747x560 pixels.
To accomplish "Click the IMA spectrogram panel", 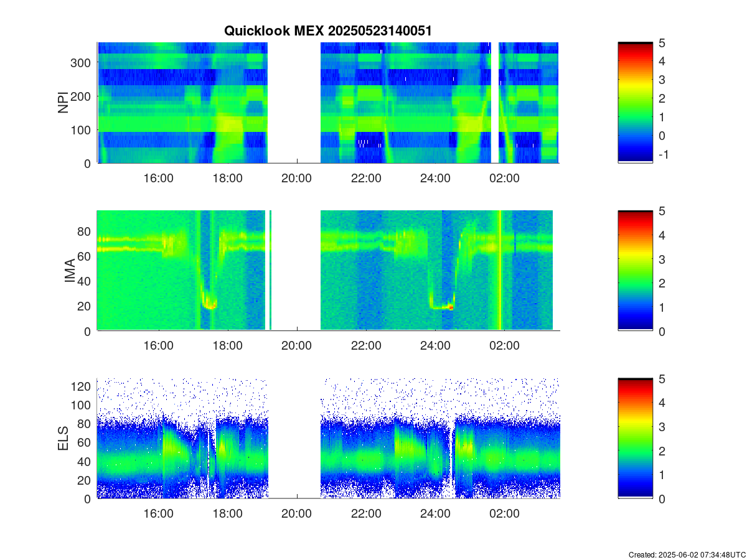I will coord(328,271).
